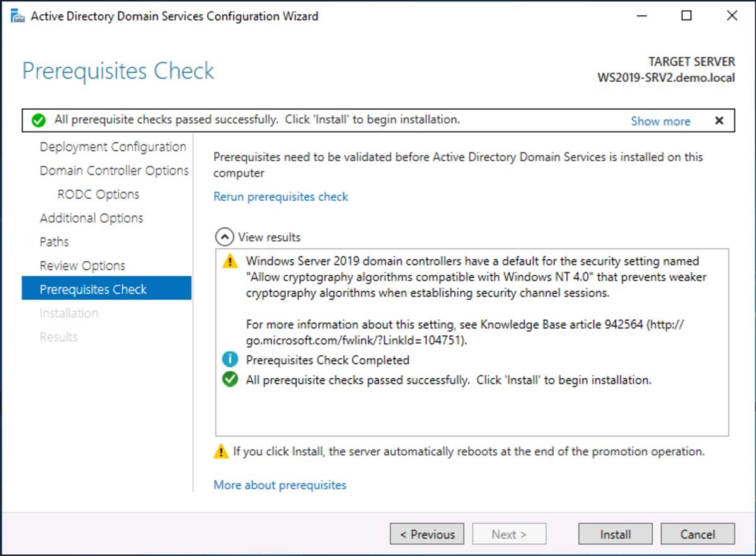Screen dimensions: 756x556
Task: Go to Deployment Configuration step
Action: pos(113,147)
